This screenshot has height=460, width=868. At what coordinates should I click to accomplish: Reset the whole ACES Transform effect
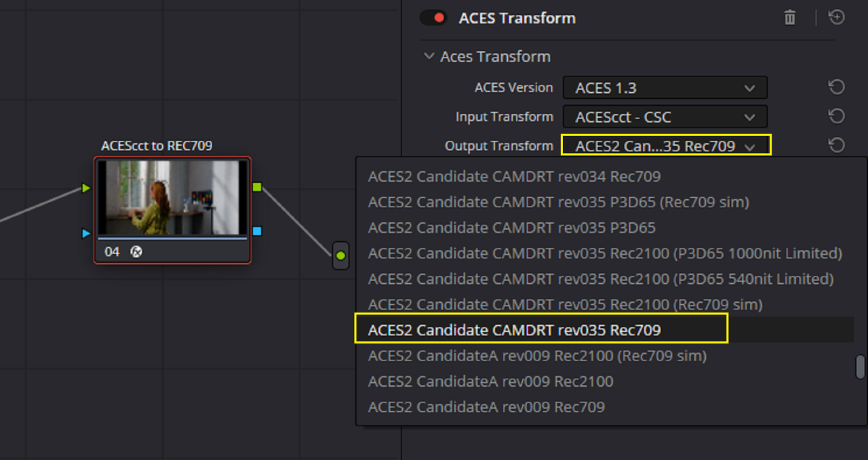pos(837,18)
